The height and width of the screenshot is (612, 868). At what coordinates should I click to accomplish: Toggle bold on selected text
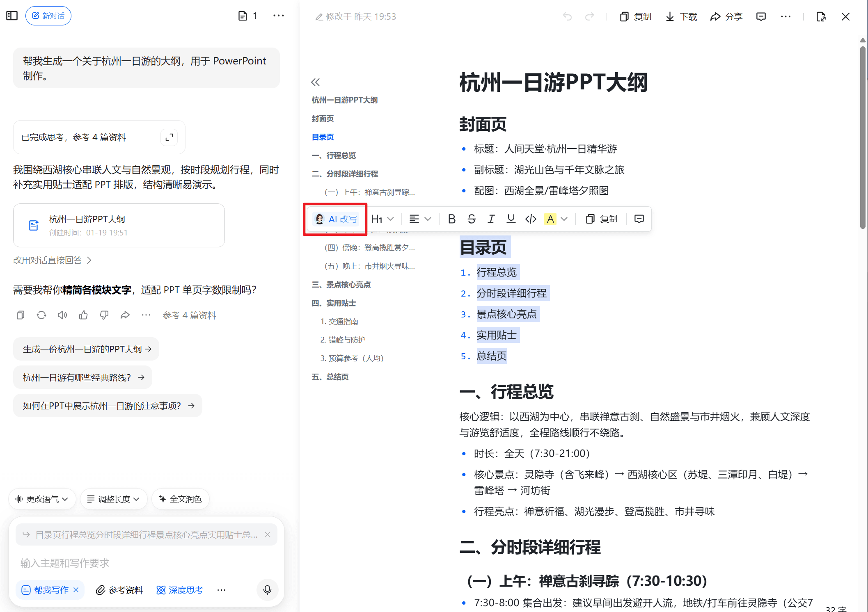(451, 219)
